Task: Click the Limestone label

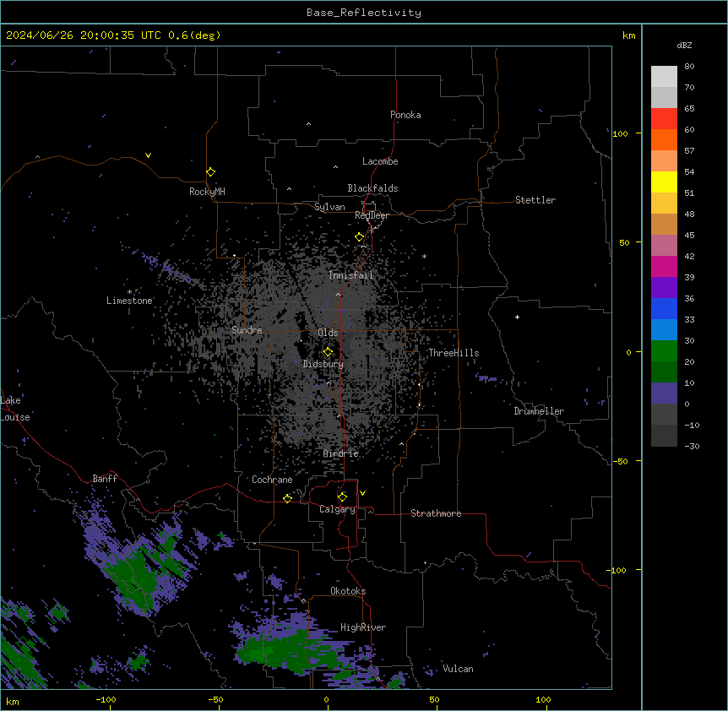Action: (x=129, y=301)
